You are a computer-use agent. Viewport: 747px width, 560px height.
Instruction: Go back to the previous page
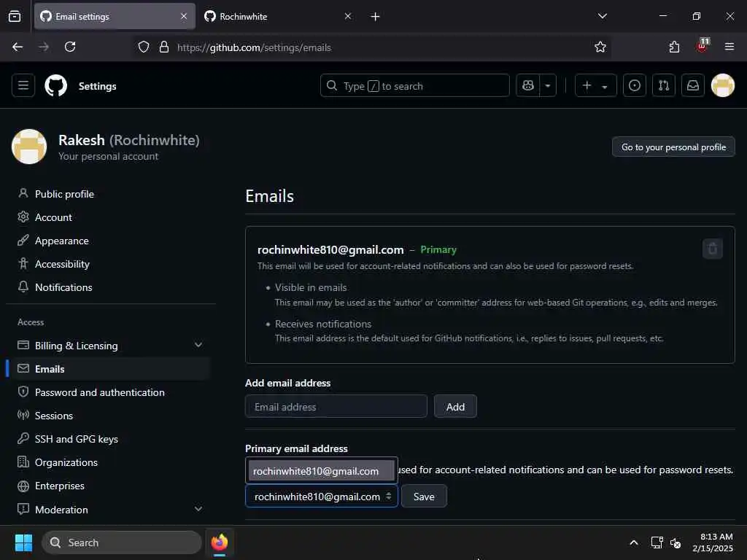coord(18,47)
